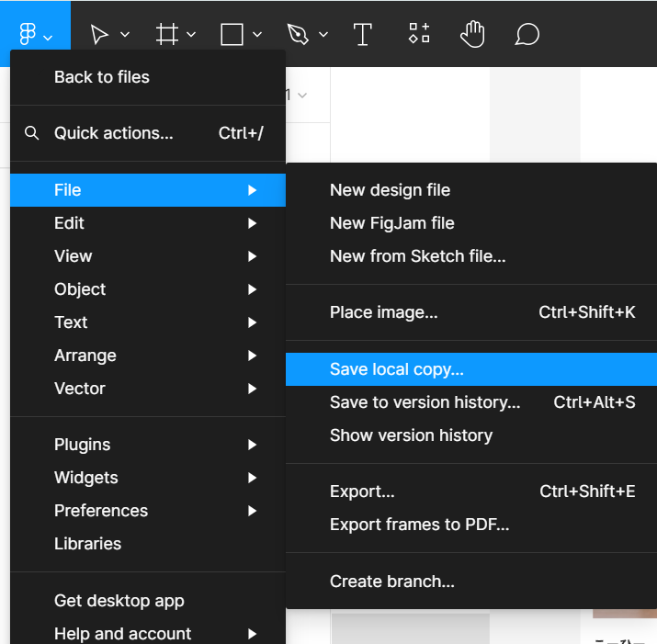Select the Move tool arrow icon

(x=99, y=35)
